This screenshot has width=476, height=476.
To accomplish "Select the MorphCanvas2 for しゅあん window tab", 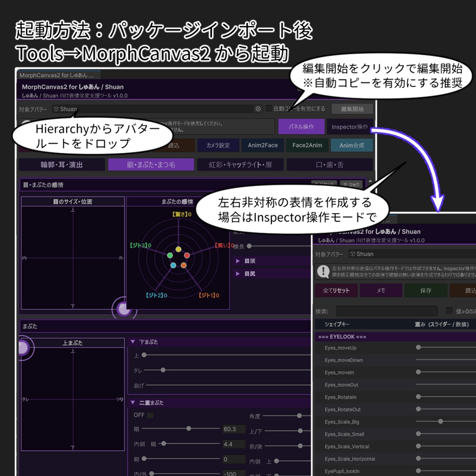I will pyautogui.click(x=58, y=75).
